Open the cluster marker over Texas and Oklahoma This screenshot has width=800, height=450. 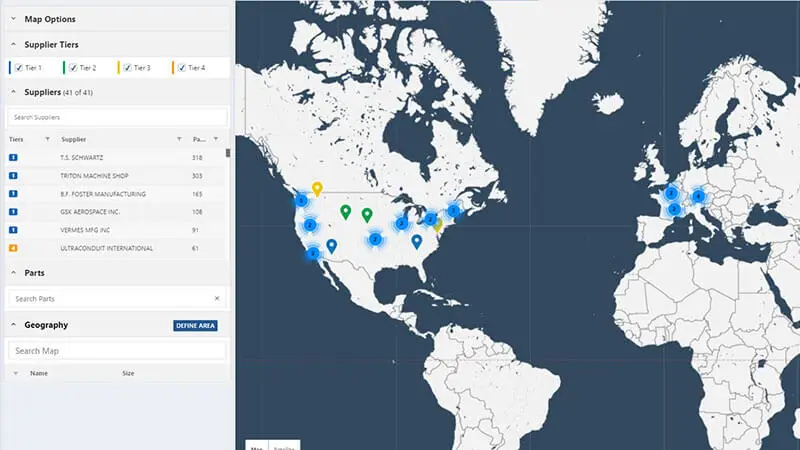click(376, 239)
